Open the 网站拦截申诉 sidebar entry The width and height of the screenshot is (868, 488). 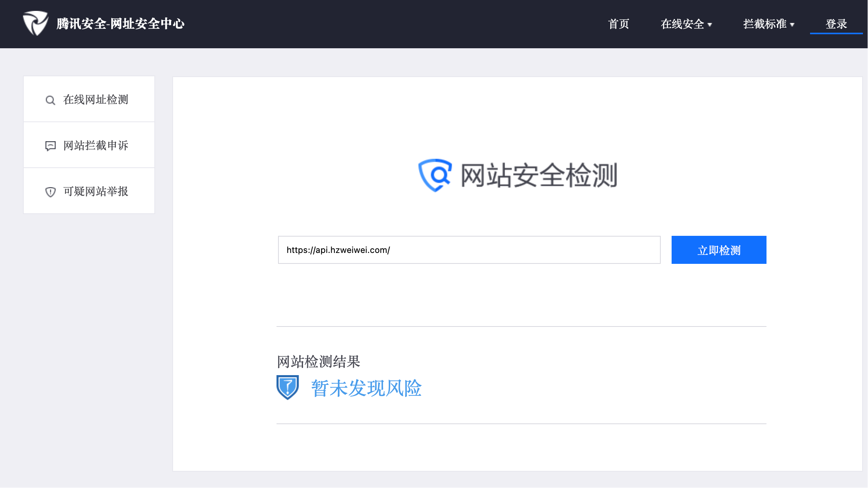[96, 146]
